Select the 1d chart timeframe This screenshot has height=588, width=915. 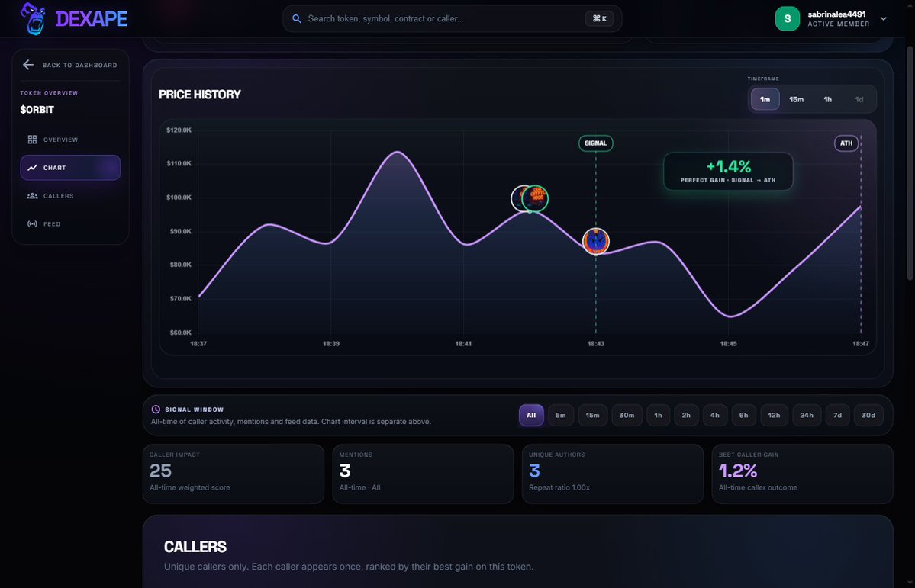coord(859,99)
